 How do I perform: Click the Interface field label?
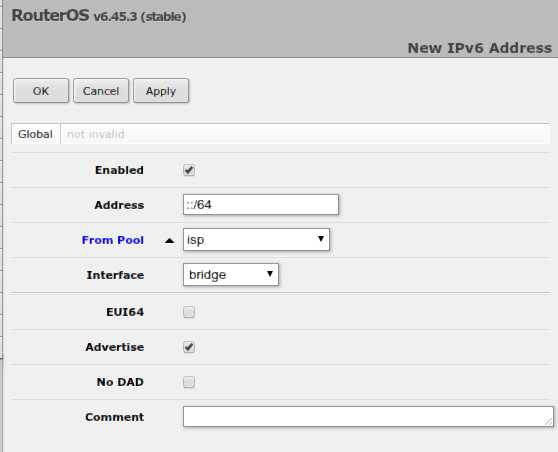point(115,275)
